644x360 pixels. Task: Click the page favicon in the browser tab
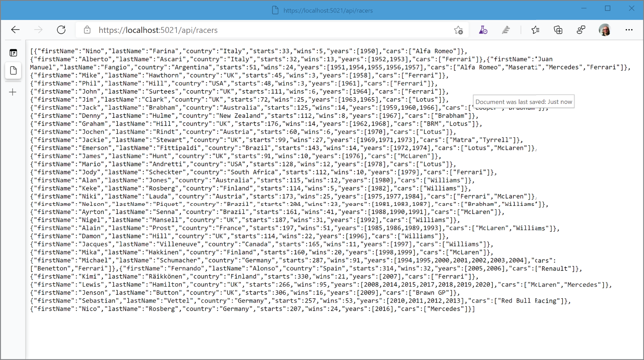click(275, 10)
